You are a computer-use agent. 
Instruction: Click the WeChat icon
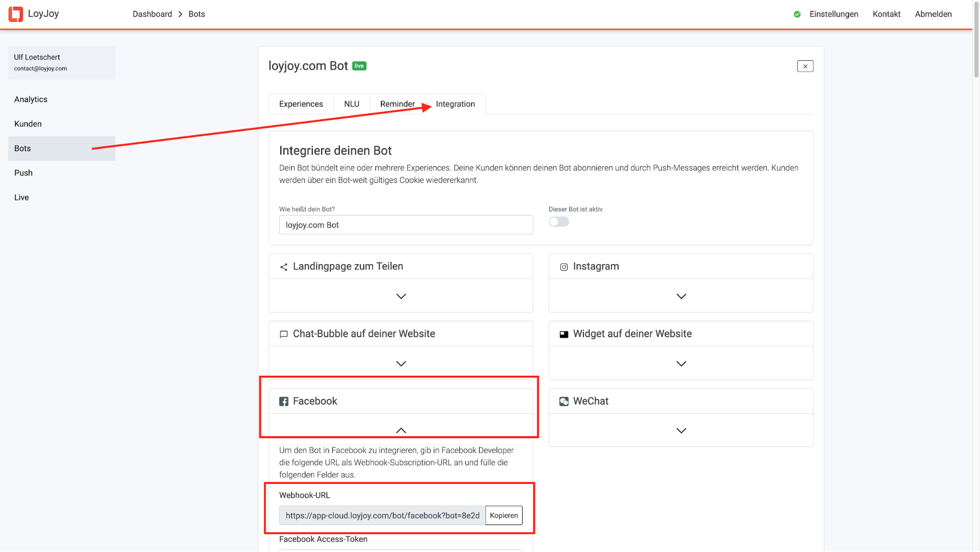564,401
